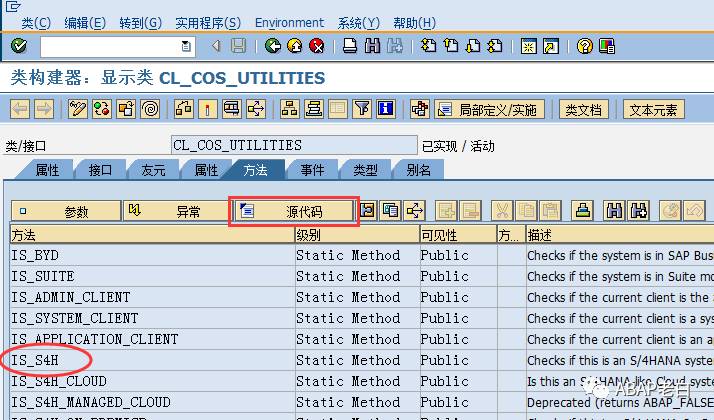This screenshot has height=420, width=714.
Task: Select the IS_APPLICATION_CLIENT method cell
Action: (x=153, y=339)
